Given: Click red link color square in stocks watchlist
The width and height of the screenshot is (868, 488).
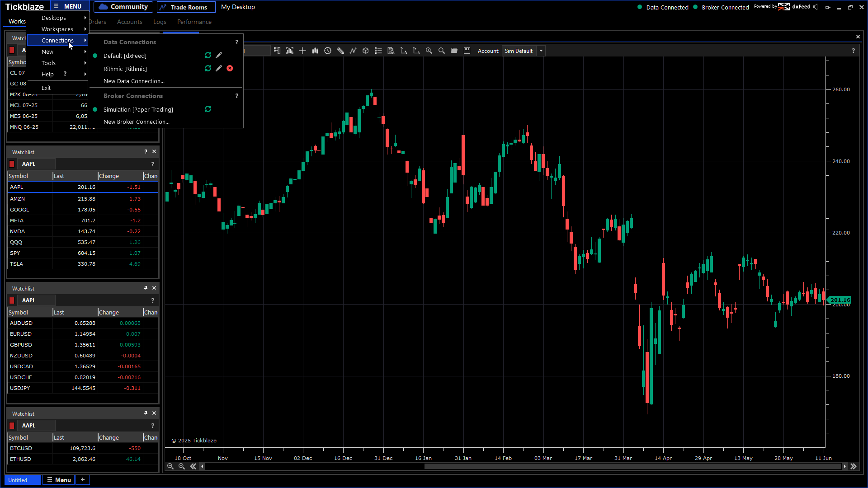Looking at the screenshot, I should tap(12, 164).
